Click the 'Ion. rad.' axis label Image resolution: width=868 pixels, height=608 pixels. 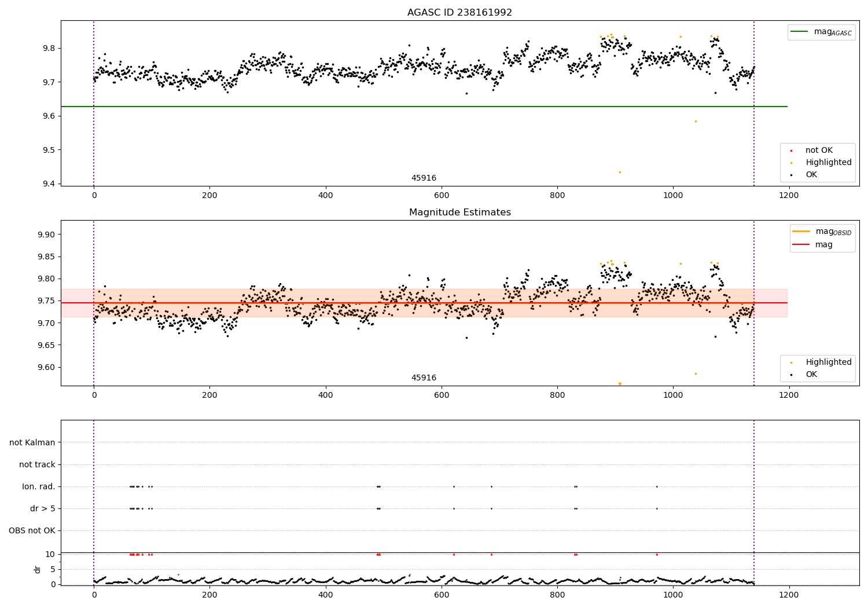[39, 486]
